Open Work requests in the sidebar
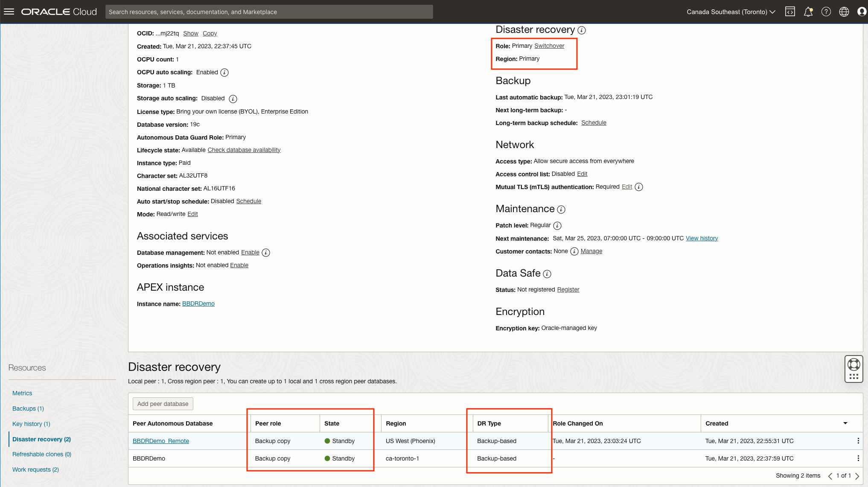Screen dimensions: 868x487 point(35,469)
